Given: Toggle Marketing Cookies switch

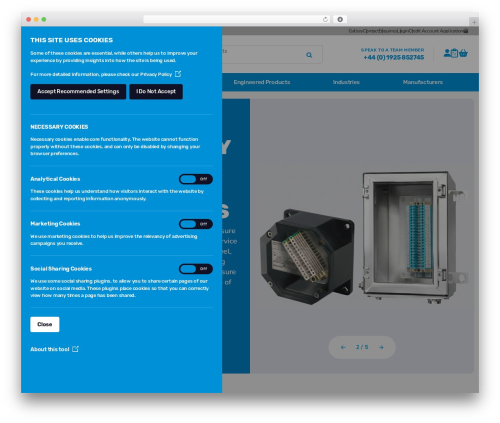Looking at the screenshot, I should (x=196, y=224).
